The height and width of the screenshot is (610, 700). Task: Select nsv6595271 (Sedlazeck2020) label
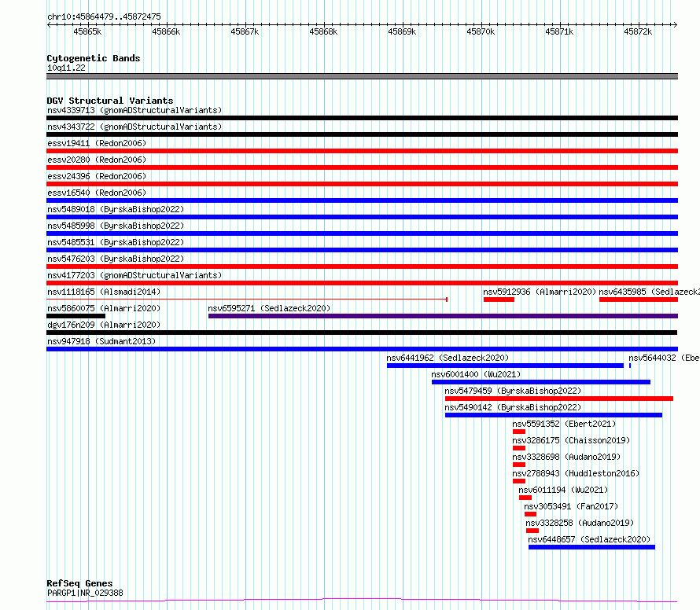[x=269, y=308]
